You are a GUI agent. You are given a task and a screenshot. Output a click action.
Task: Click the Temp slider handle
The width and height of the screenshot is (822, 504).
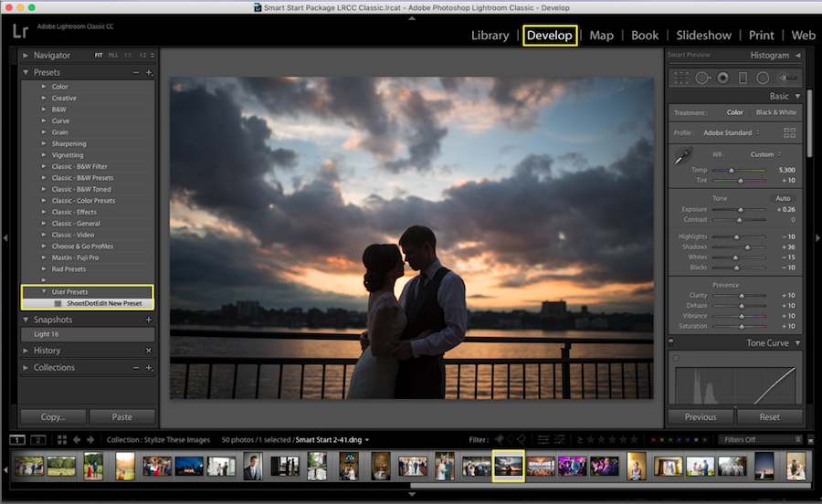(x=732, y=170)
